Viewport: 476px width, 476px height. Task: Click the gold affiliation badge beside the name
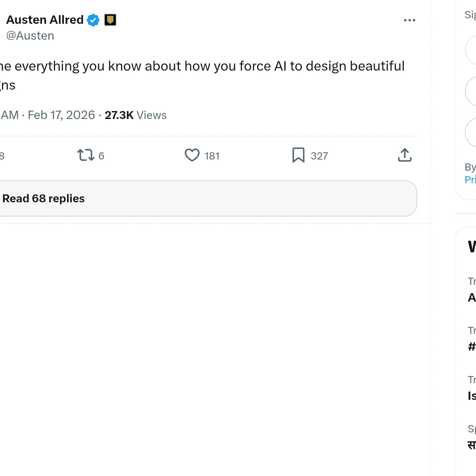110,19
